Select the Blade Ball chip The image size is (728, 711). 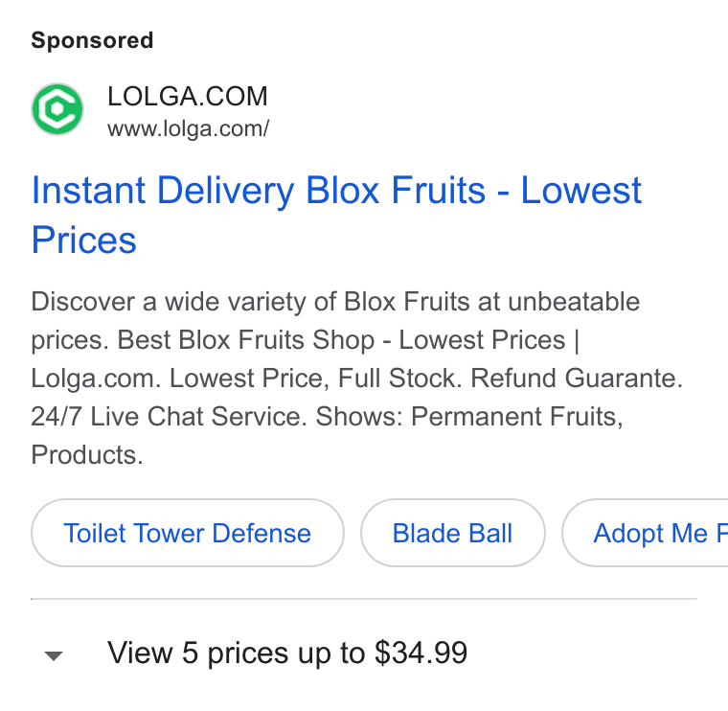[x=453, y=533]
